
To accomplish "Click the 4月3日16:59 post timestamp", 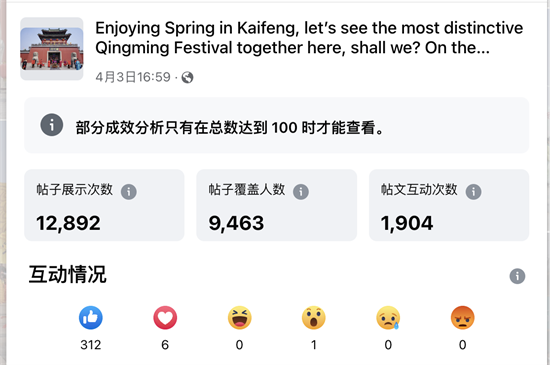I will tap(133, 77).
